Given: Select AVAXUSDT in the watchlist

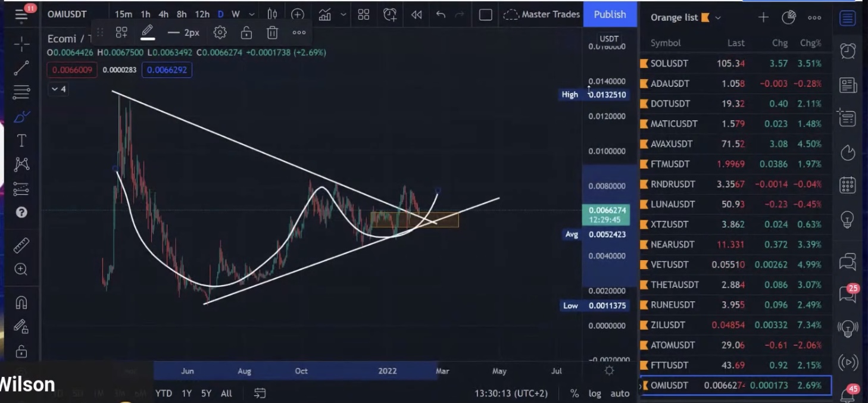Looking at the screenshot, I should pos(735,144).
